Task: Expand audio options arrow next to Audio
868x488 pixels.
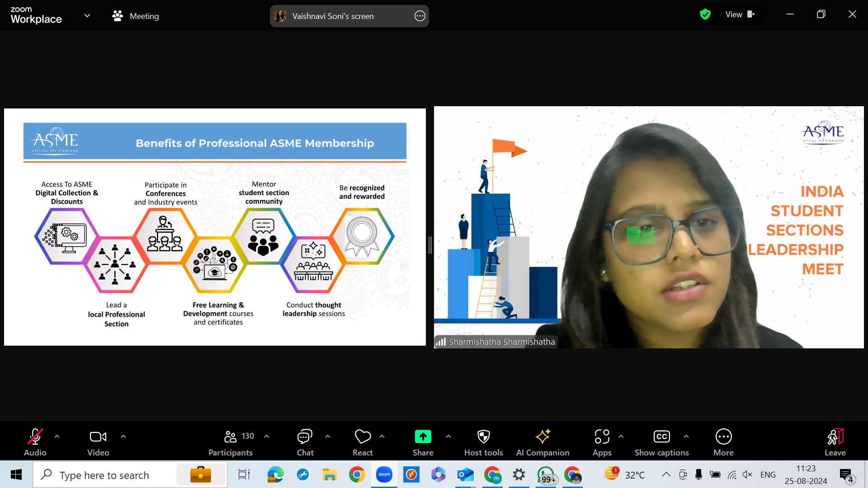Action: tap(57, 436)
